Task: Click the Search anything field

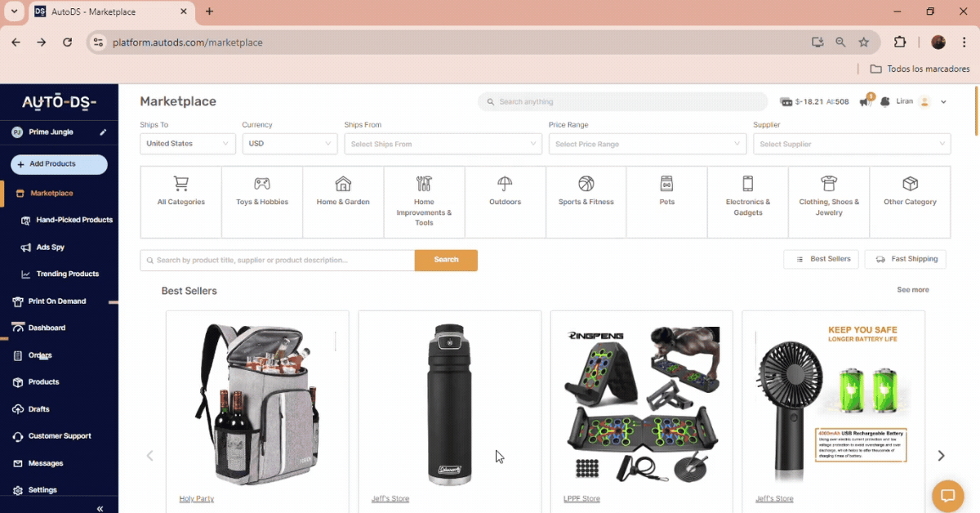Action: (x=623, y=102)
